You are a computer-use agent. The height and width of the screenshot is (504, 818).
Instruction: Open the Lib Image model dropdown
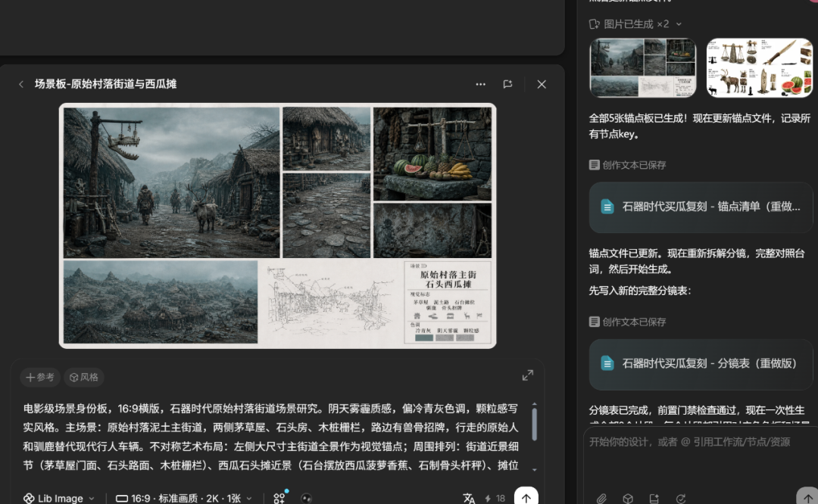coord(59,498)
